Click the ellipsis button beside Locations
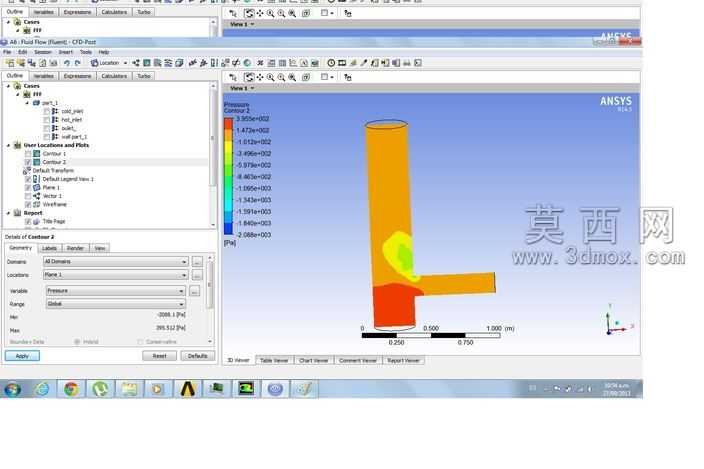The image size is (704, 469). (197, 275)
